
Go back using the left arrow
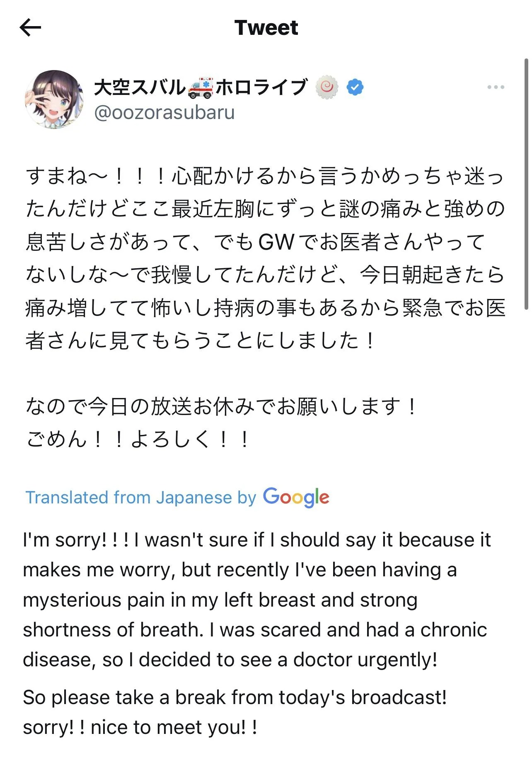tap(30, 28)
